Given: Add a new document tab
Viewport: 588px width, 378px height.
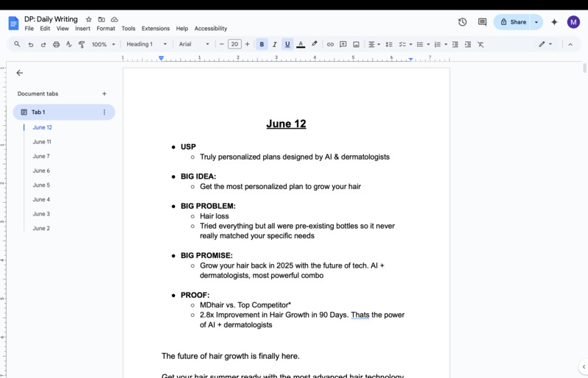Looking at the screenshot, I should 104,93.
